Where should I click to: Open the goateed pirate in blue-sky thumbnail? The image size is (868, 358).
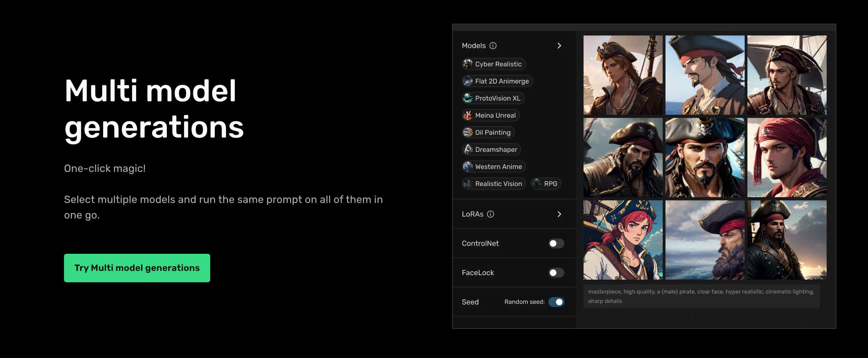point(705,75)
